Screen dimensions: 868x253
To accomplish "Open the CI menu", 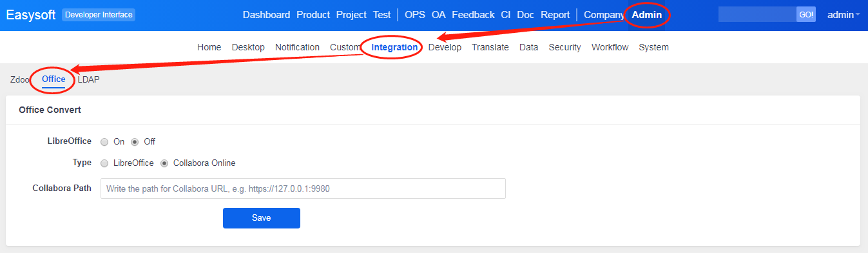I will point(506,15).
